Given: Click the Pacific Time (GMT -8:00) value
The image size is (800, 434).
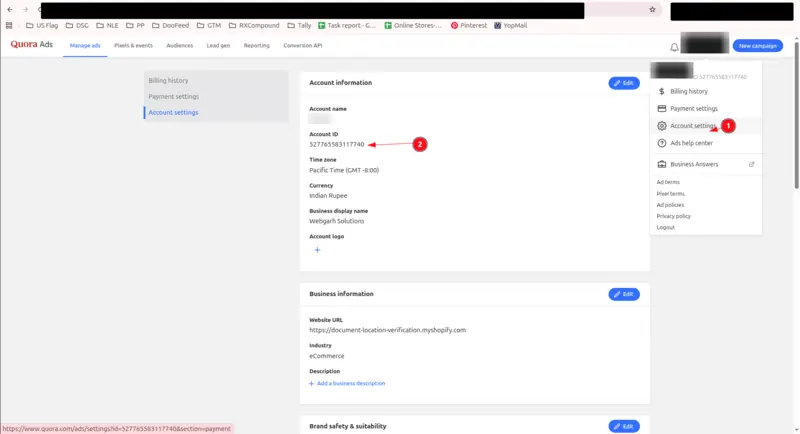Looking at the screenshot, I should [344, 170].
